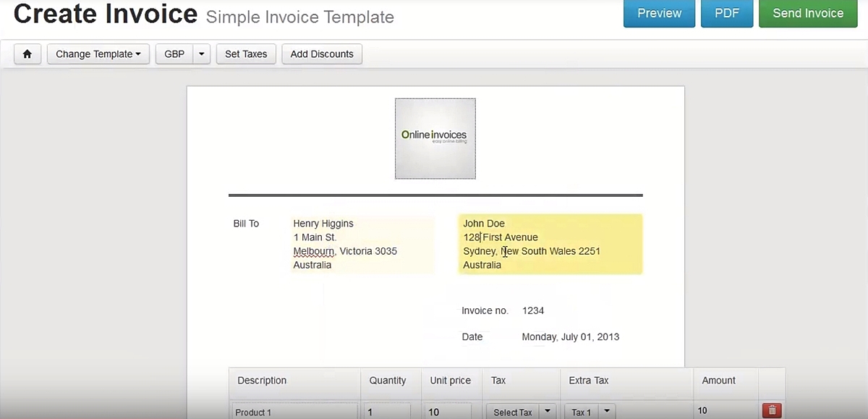Expand the currency arrow next to GBP
The image size is (868, 419).
(202, 54)
